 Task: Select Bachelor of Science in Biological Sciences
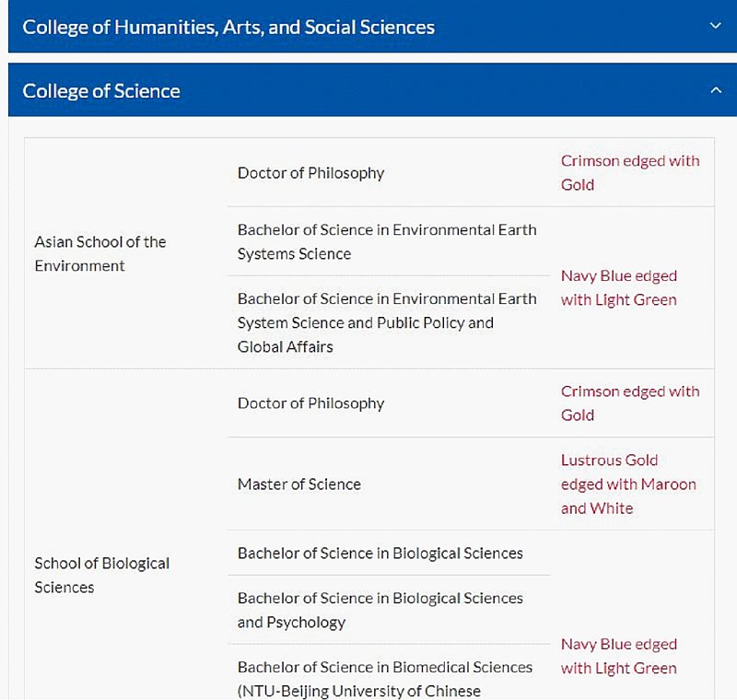click(380, 553)
